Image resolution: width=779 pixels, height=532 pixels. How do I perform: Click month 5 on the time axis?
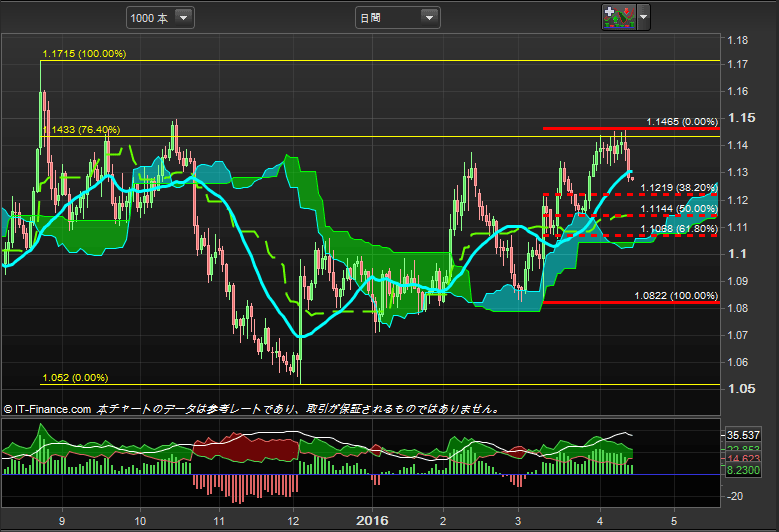pos(674,521)
